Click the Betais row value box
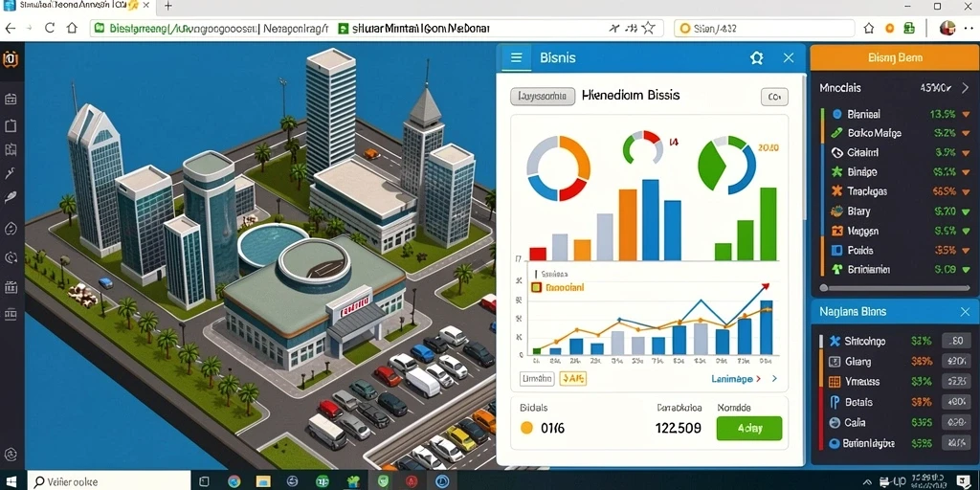 coord(956,402)
